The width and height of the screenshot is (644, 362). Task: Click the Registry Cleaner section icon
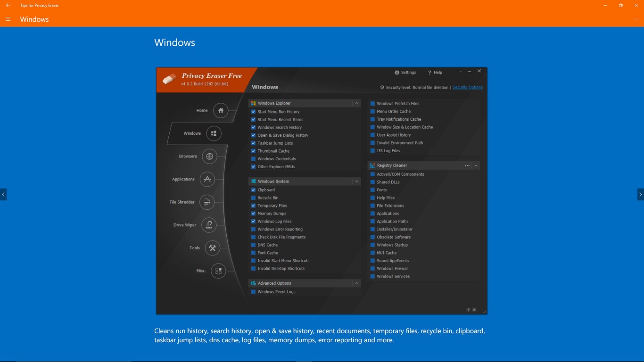(372, 165)
